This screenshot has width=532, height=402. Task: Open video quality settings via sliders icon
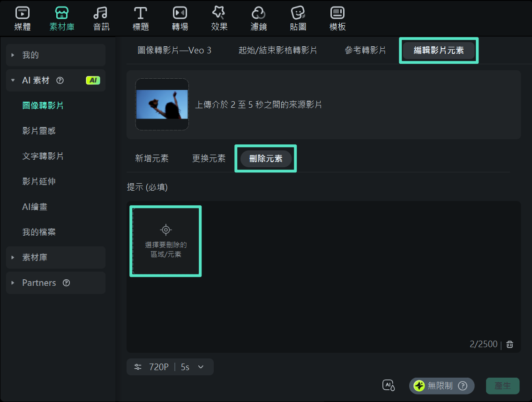137,367
